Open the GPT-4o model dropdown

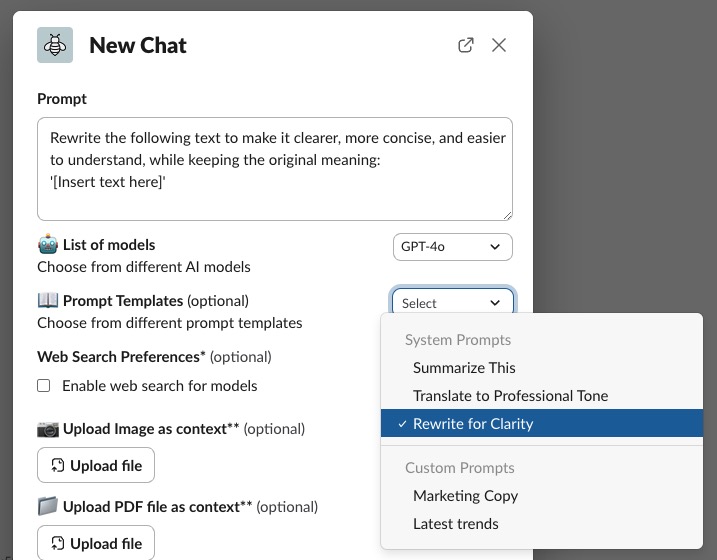coord(453,247)
